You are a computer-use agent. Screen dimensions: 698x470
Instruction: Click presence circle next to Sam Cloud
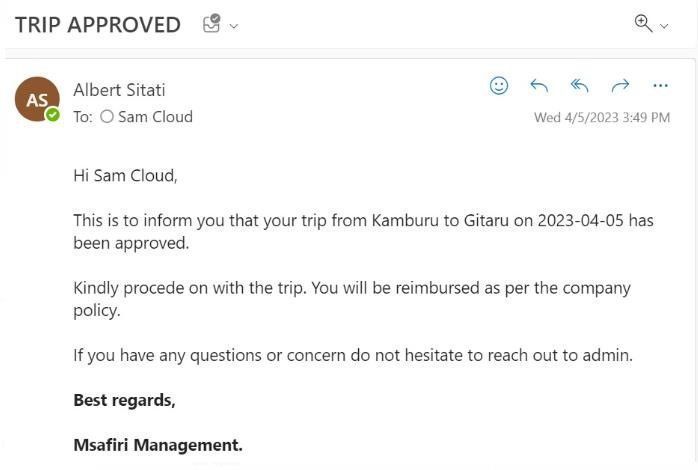click(107, 117)
